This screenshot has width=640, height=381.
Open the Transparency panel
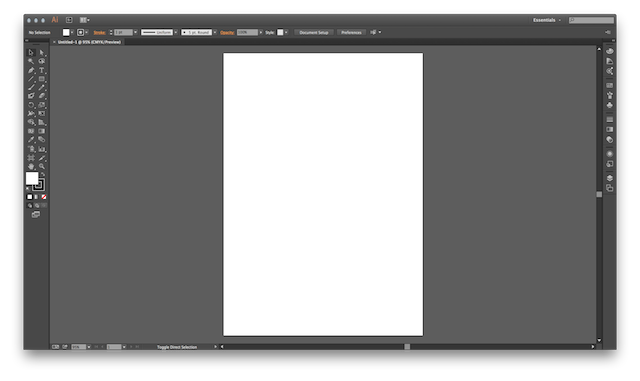pos(609,140)
